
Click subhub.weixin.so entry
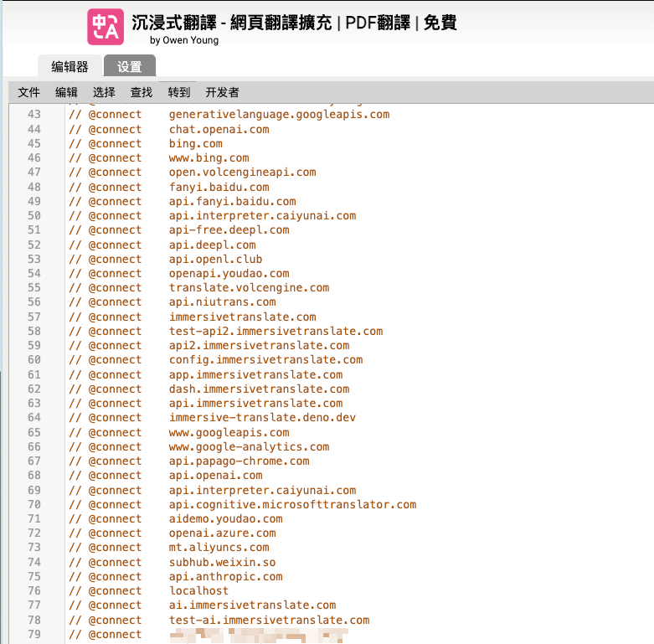[x=222, y=562]
